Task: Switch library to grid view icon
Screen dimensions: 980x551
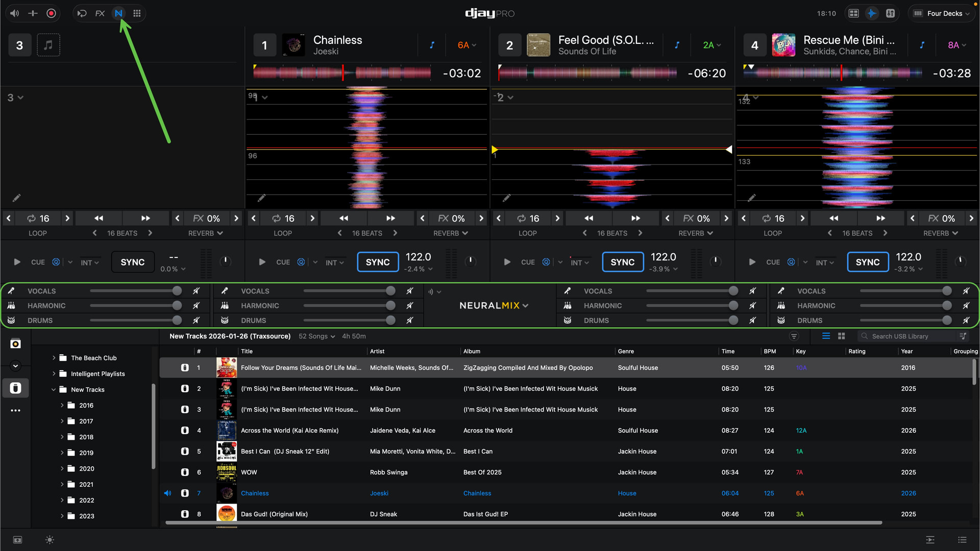Action: [x=842, y=336]
